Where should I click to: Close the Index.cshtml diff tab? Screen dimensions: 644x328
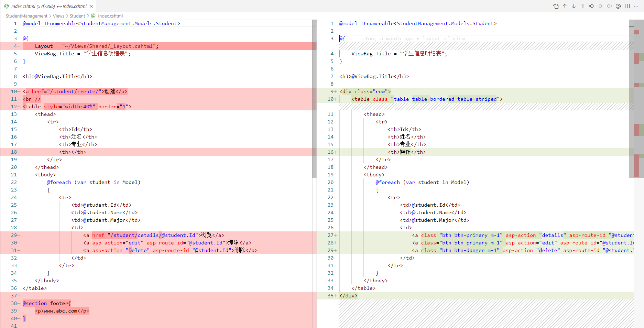pos(91,6)
